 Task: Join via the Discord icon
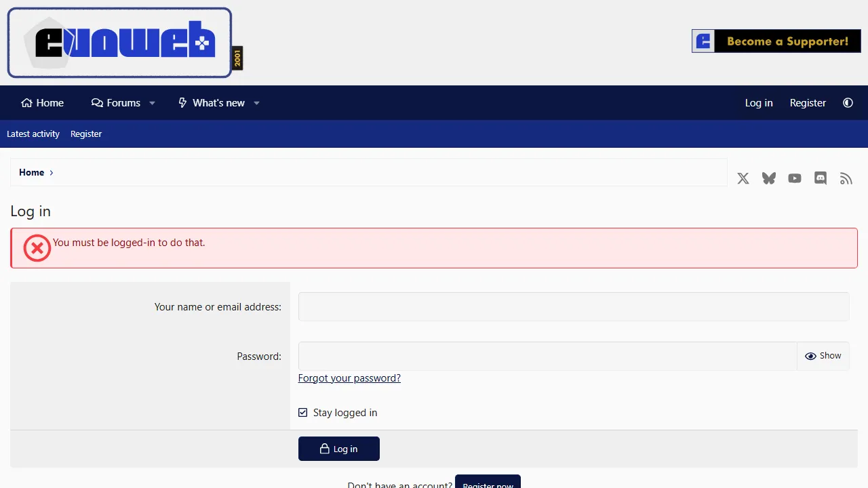820,178
